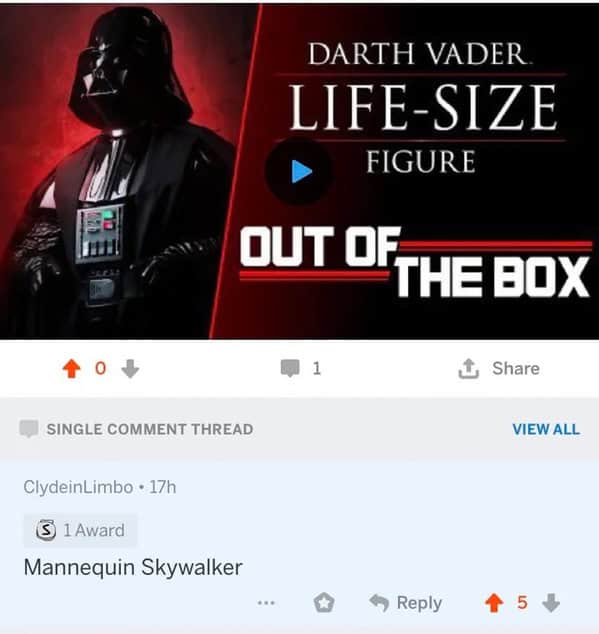Click VIEW ALL to see every comment
Image resolution: width=599 pixels, height=634 pixels.
pyautogui.click(x=546, y=429)
